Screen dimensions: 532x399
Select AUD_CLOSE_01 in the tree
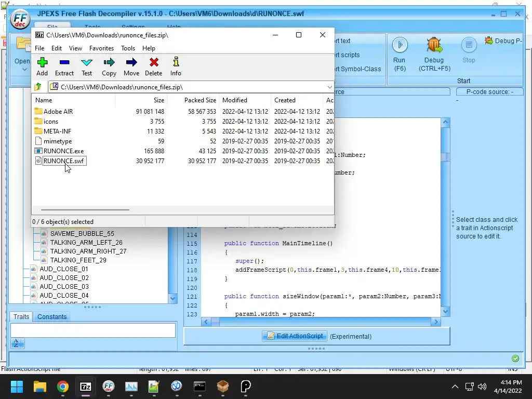[64, 269]
